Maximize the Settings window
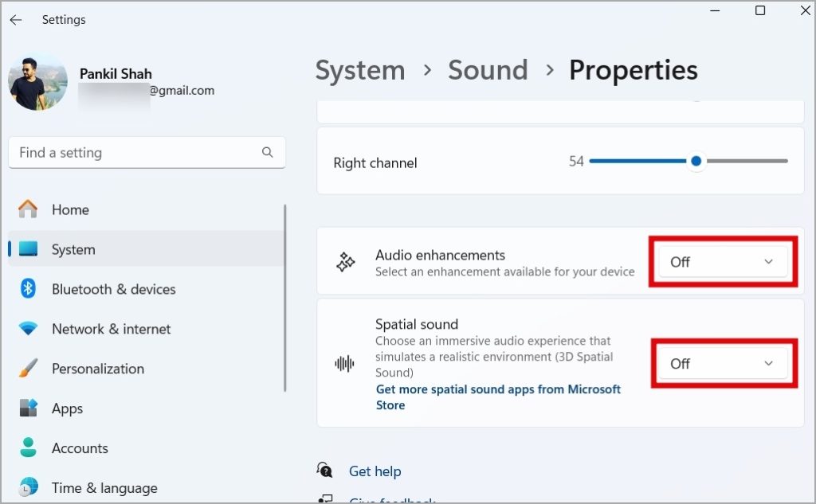 (760, 10)
